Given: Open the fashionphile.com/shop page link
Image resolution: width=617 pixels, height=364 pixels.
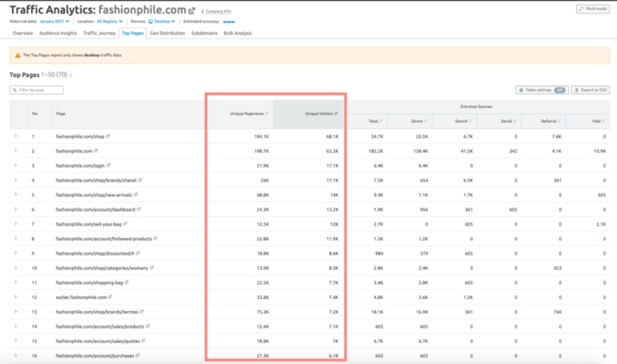Looking at the screenshot, I should point(80,137).
